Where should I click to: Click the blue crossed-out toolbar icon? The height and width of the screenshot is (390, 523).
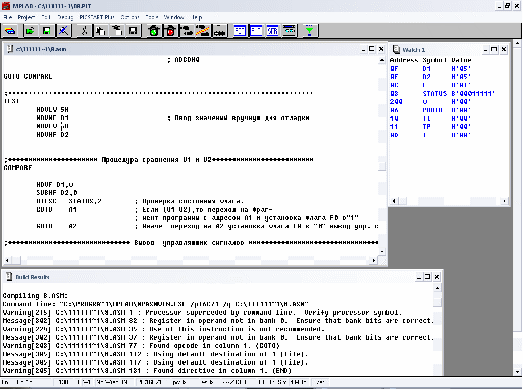pyautogui.click(x=63, y=31)
